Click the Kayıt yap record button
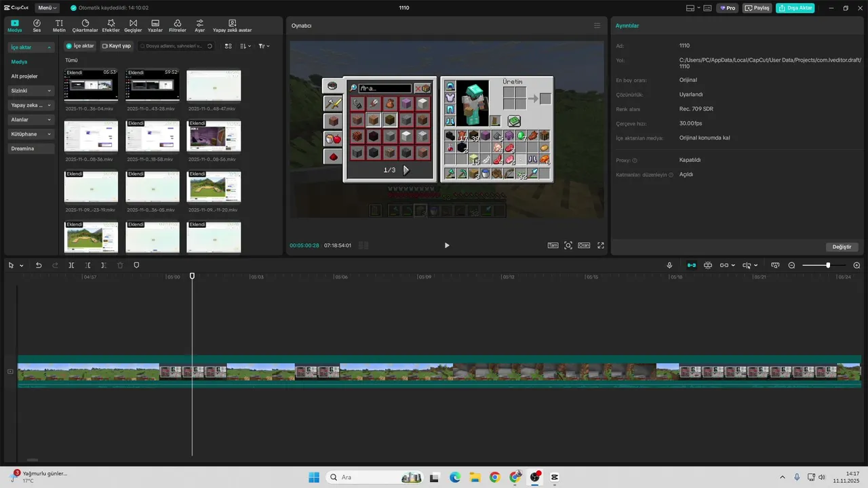The image size is (868, 488). (116, 46)
